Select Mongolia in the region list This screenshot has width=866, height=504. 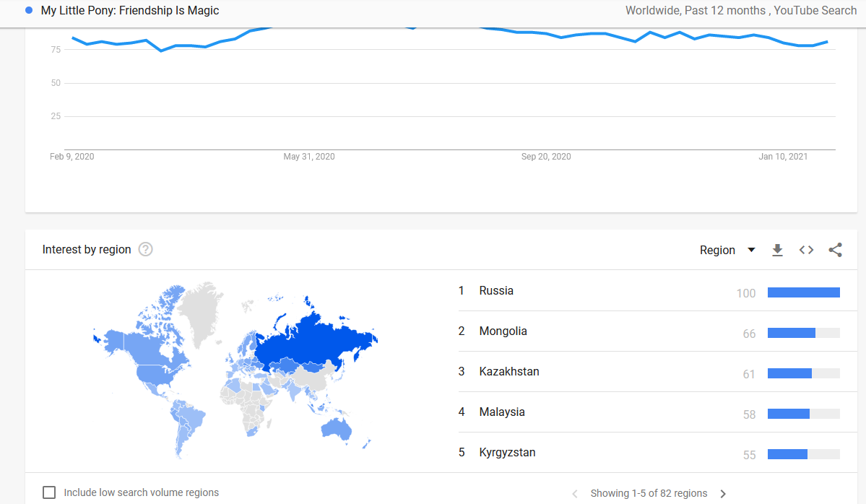click(503, 331)
